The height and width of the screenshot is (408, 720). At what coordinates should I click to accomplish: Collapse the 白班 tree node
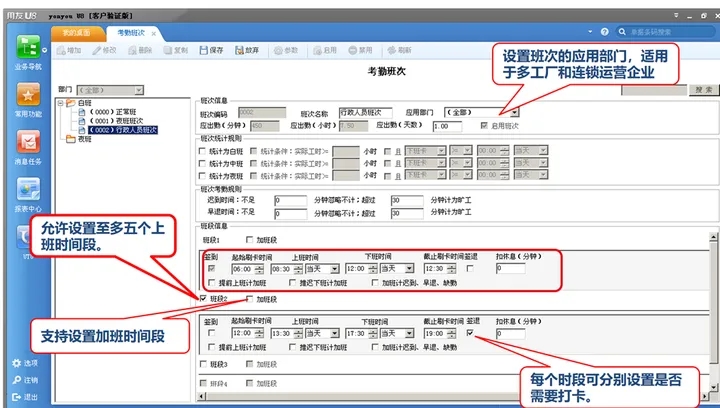(60, 103)
